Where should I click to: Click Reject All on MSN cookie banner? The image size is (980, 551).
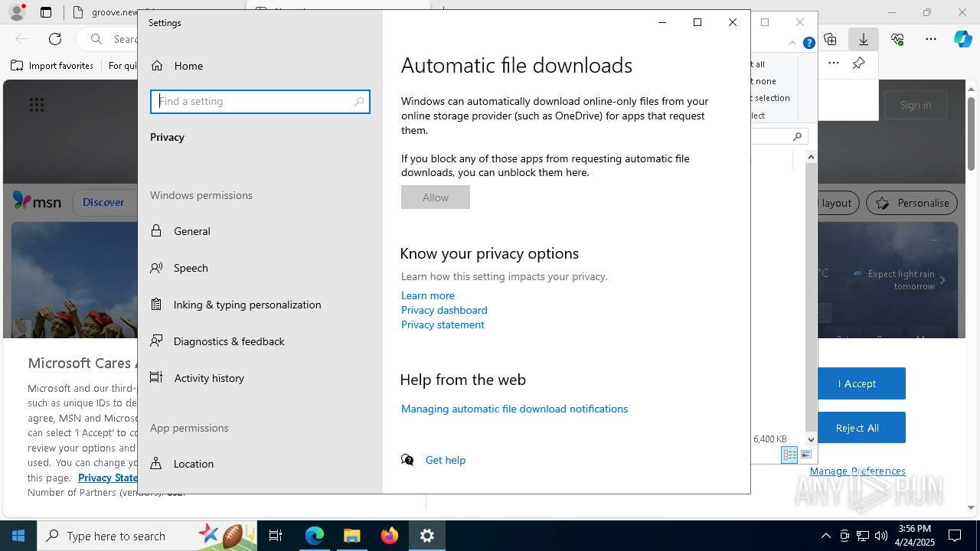pos(857,428)
